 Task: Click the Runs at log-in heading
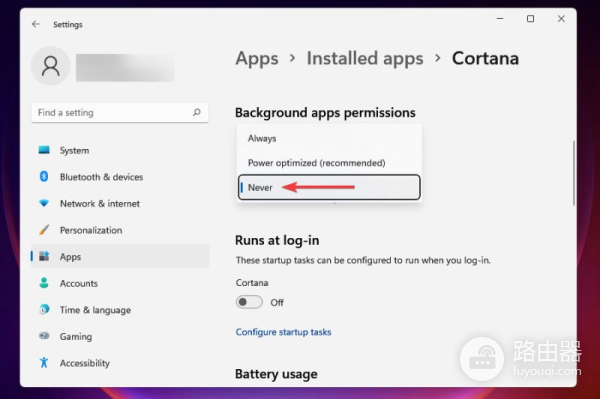click(x=277, y=240)
